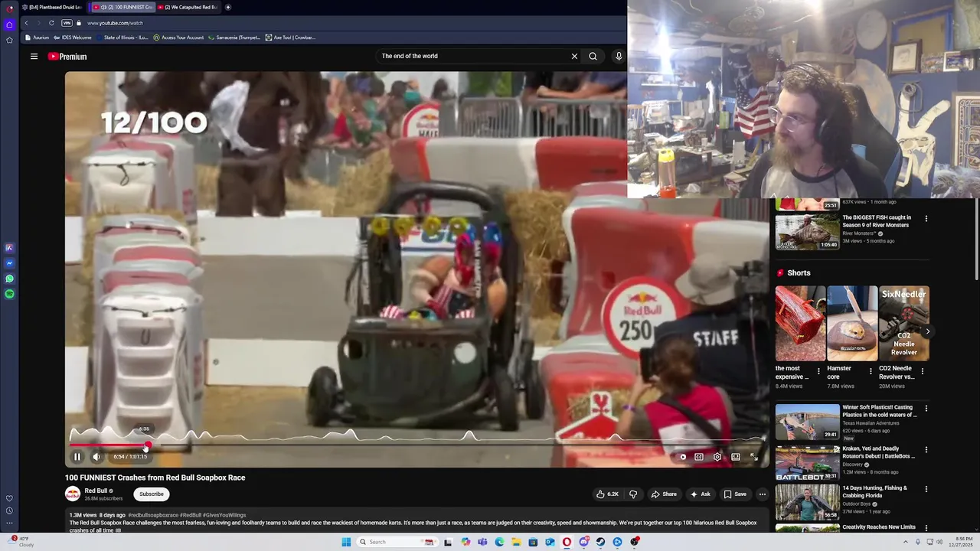Image resolution: width=980 pixels, height=551 pixels.
Task: Open the IDES Welcome bookmark
Action: pos(73,37)
